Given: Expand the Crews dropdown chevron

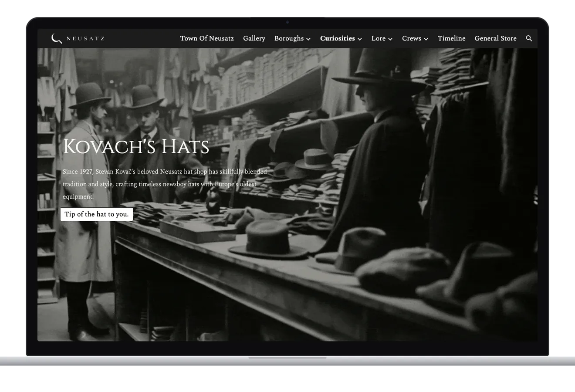Looking at the screenshot, I should pos(426,39).
